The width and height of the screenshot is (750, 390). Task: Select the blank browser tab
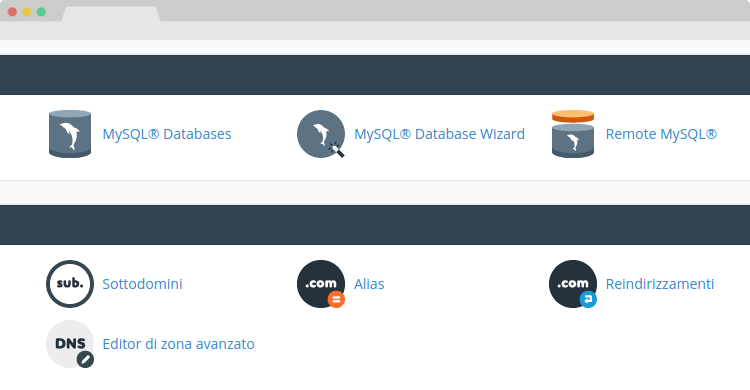coord(111,14)
